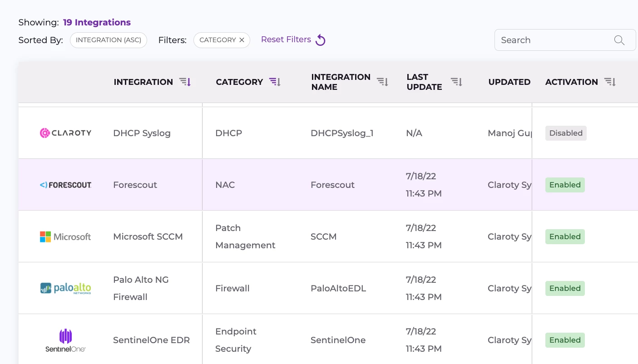638x364 pixels.
Task: Click the search magnifier icon
Action: (619, 40)
